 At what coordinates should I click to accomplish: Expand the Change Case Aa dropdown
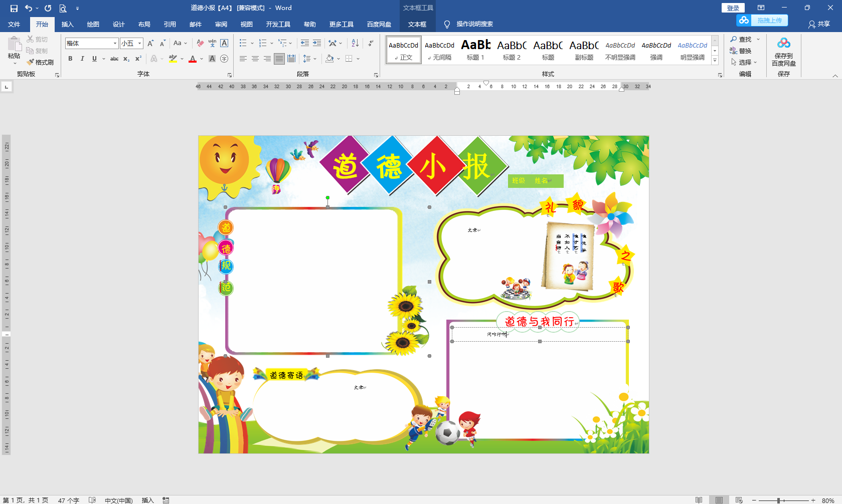point(180,43)
